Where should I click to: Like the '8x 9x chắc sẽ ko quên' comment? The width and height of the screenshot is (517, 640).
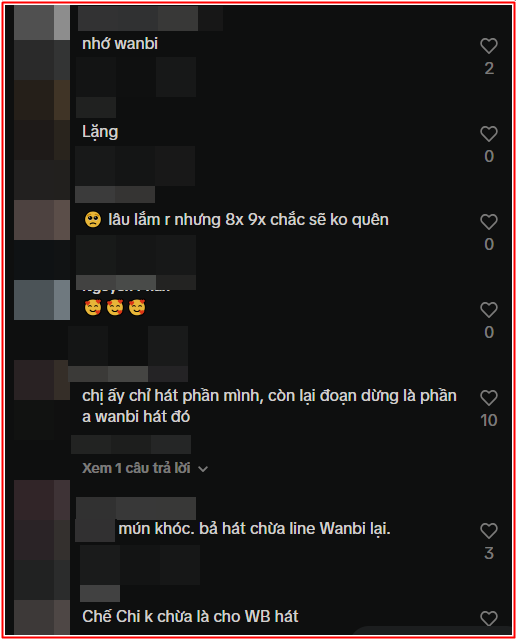pos(488,222)
